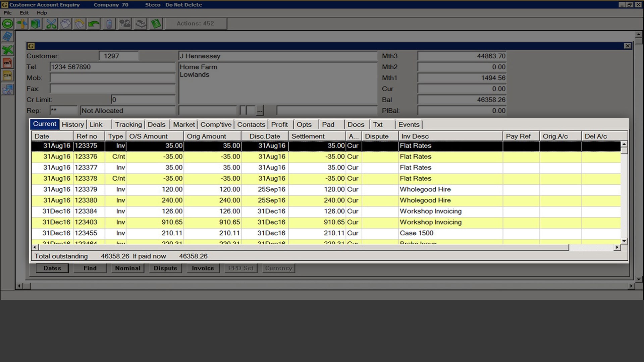
Task: Click the green undo arrow icon
Action: tap(94, 24)
